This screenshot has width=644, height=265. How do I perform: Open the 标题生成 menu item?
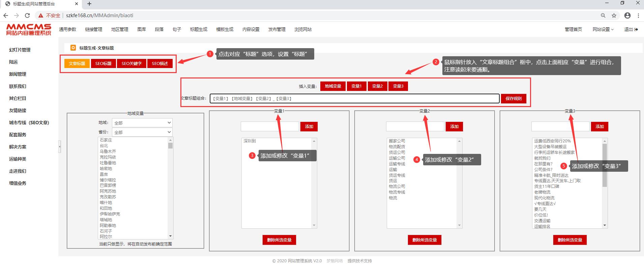(x=199, y=30)
